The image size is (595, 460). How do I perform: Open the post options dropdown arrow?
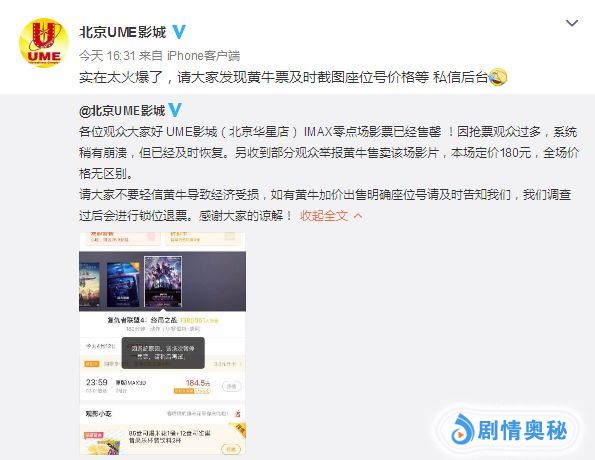(572, 23)
